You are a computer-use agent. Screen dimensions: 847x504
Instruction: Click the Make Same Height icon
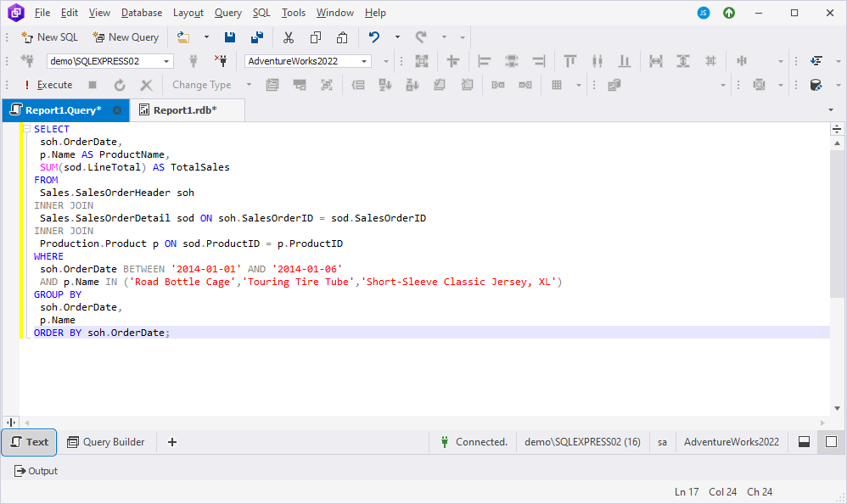pyautogui.click(x=683, y=61)
